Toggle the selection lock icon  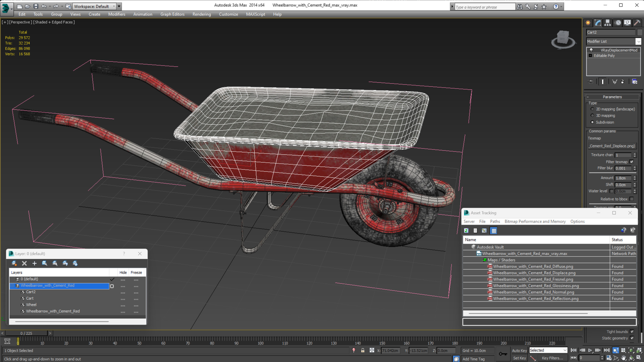click(363, 350)
